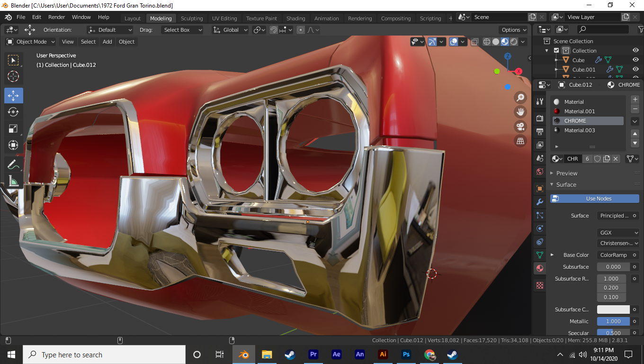The height and width of the screenshot is (364, 644).
Task: Open the Texture properties checker tab
Action: pyautogui.click(x=539, y=285)
